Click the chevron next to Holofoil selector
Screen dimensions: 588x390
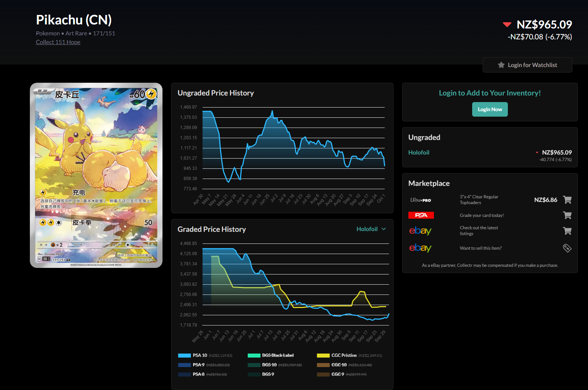pos(384,229)
